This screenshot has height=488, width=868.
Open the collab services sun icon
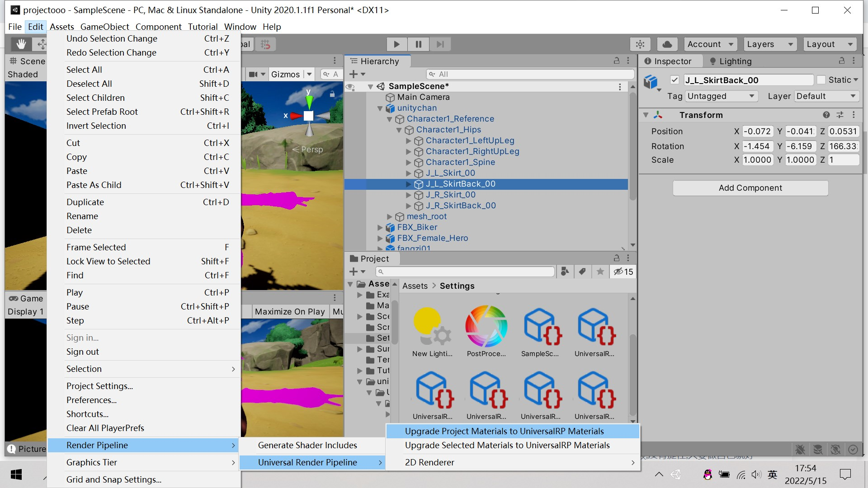click(x=640, y=44)
